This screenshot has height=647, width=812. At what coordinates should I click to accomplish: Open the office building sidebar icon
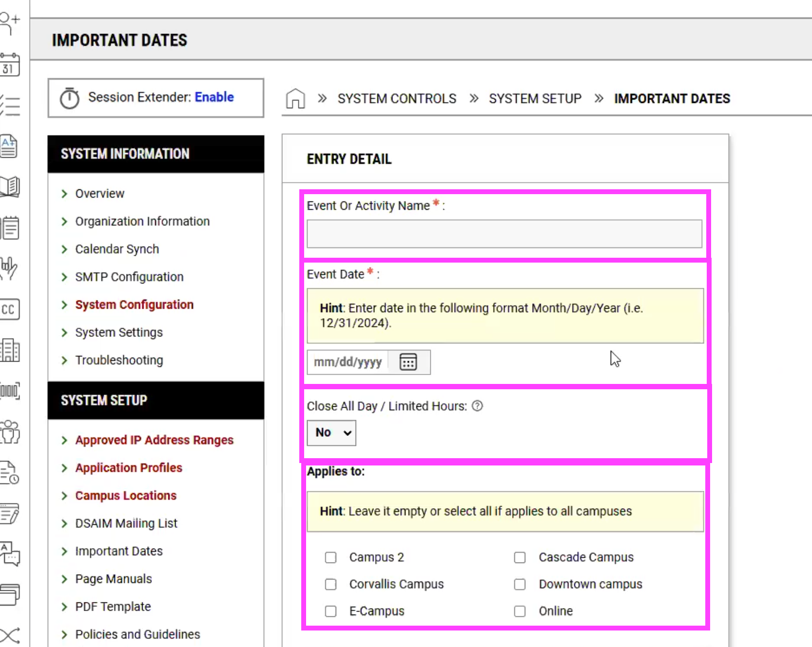10,350
